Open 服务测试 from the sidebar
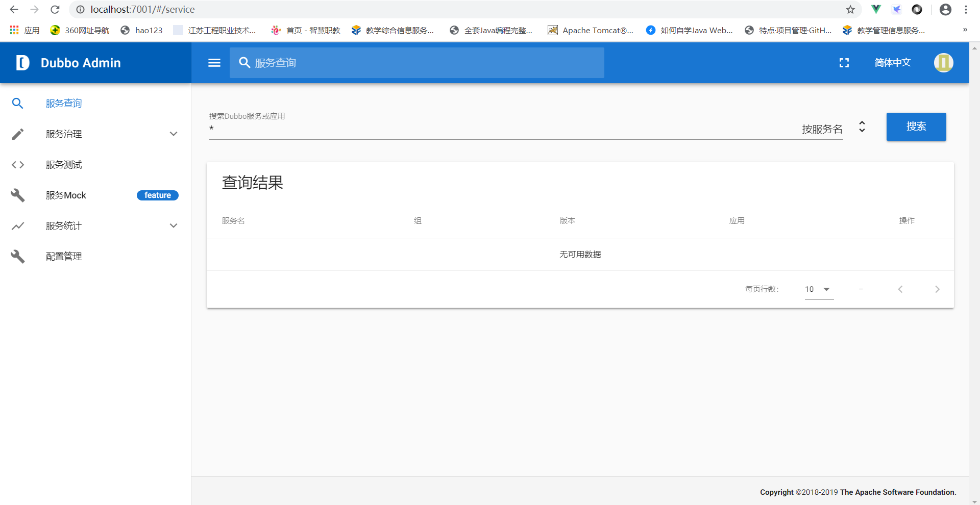This screenshot has width=980, height=505. tap(63, 164)
